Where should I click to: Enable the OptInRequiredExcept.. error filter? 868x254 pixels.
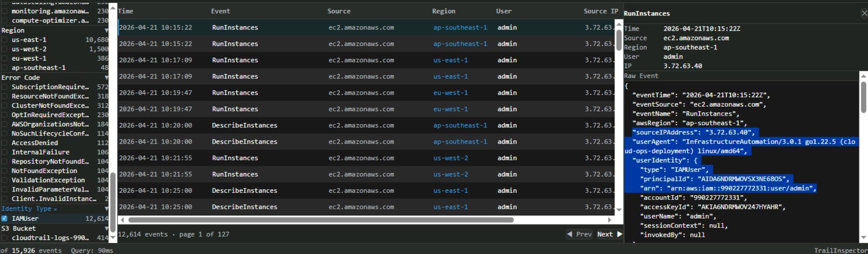pos(4,115)
